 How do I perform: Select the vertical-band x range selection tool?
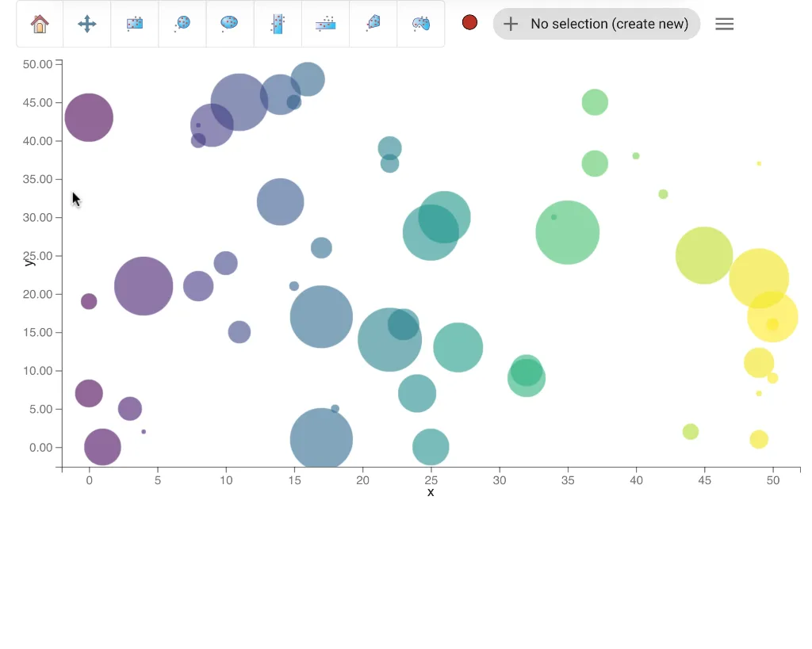tap(278, 24)
